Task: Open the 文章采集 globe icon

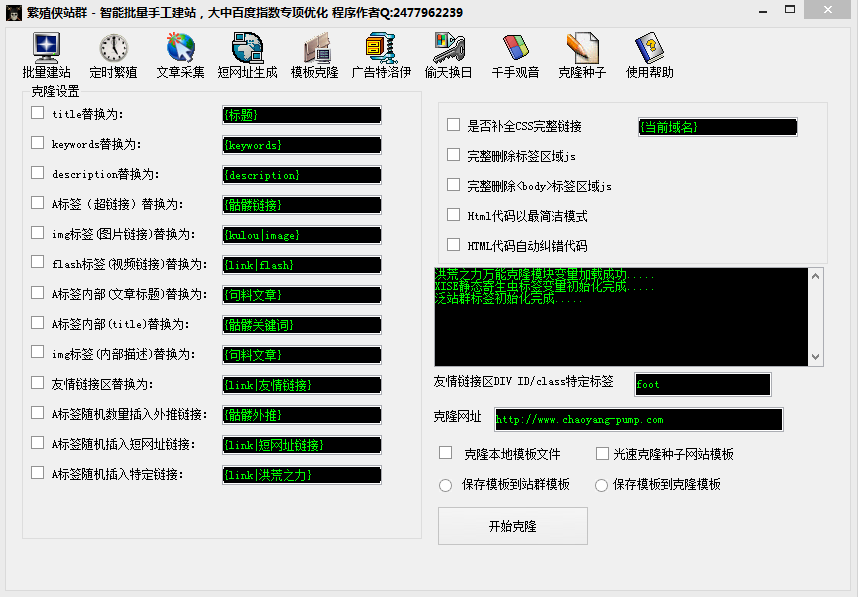Action: [181, 56]
